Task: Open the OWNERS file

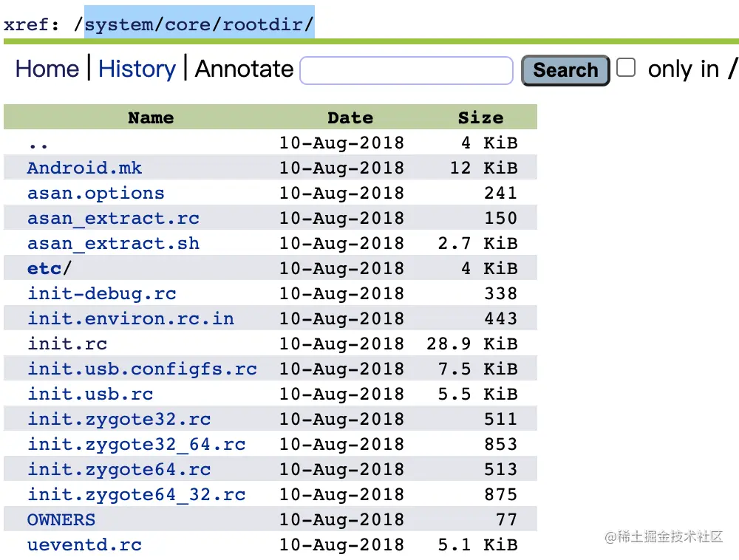Action: [x=61, y=520]
